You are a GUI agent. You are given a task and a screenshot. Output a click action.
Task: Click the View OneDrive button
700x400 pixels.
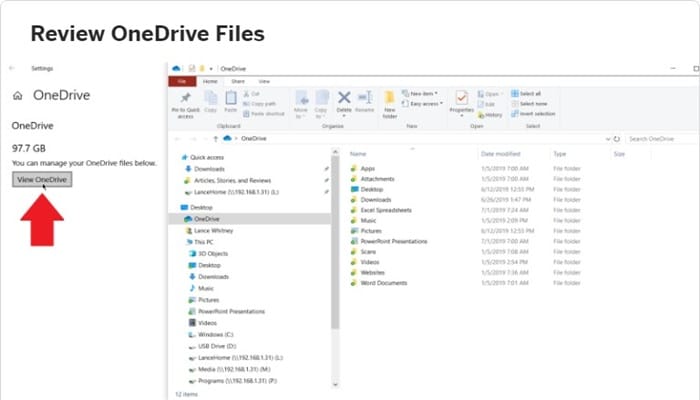(42, 179)
